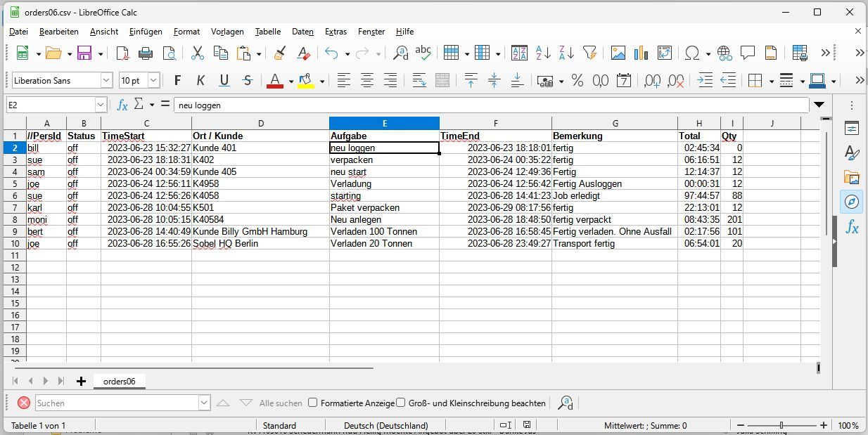Open the Bearbeiten menu

coord(59,32)
